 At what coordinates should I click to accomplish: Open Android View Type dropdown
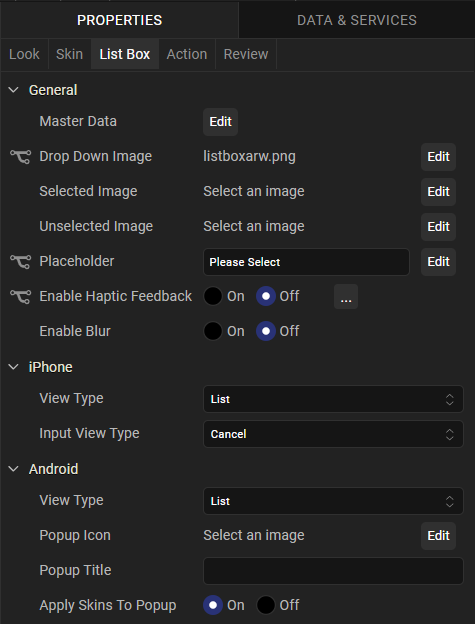(333, 501)
